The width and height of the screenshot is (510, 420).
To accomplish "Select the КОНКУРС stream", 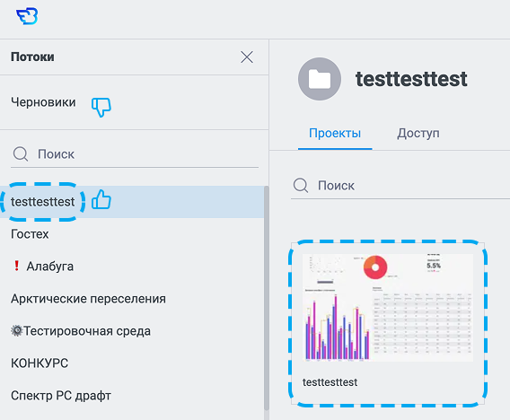I will click(40, 363).
